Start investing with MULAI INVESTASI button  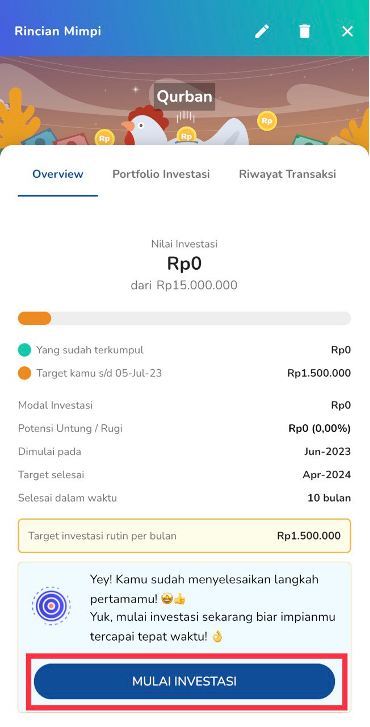coord(185,681)
